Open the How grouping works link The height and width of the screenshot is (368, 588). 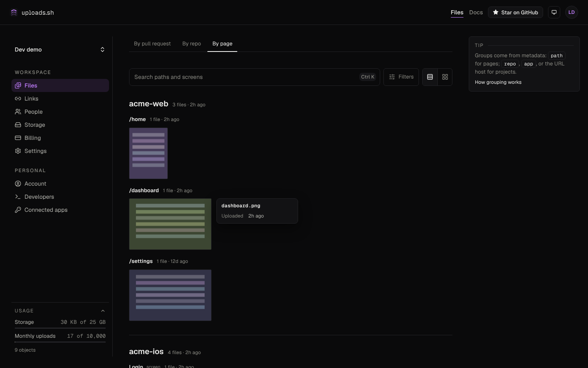(498, 82)
